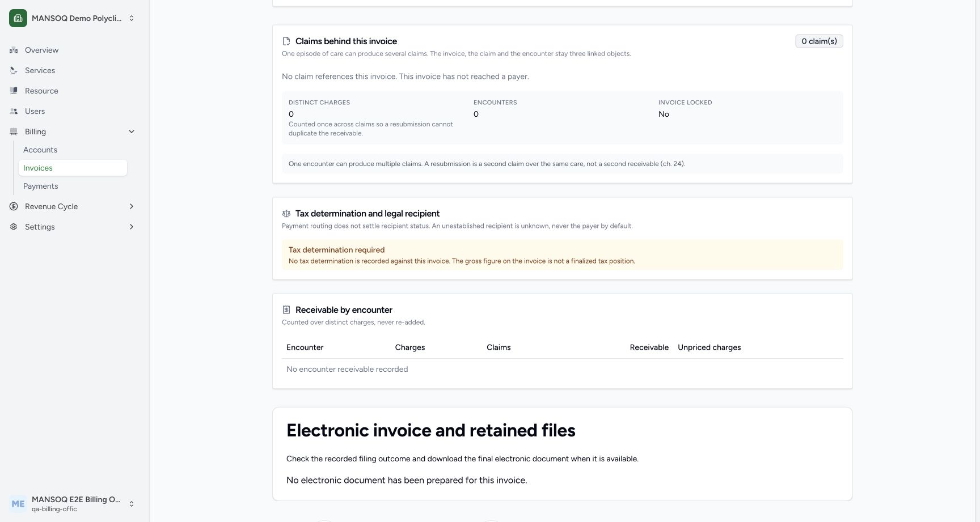Viewport: 980px width, 522px height.
Task: Click the ME user avatar
Action: [x=18, y=504]
